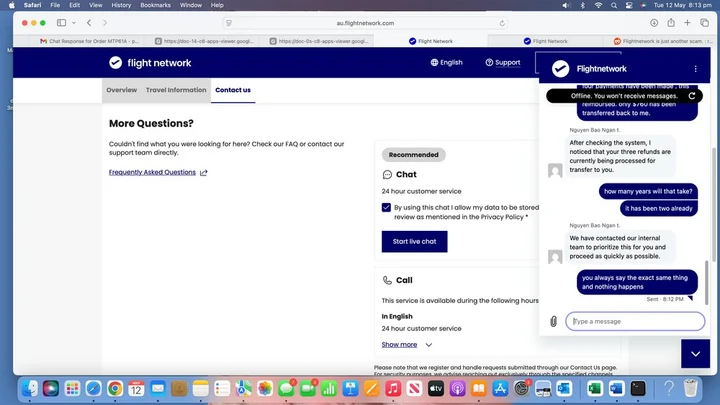Switch to the doc-14-c8 apps viewer tab
The width and height of the screenshot is (720, 405).
tap(204, 41)
